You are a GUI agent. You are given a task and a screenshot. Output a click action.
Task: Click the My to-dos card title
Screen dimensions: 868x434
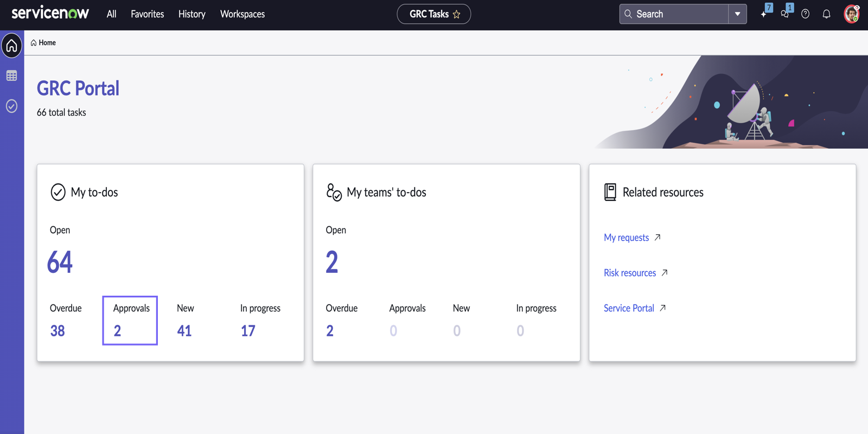coord(94,192)
